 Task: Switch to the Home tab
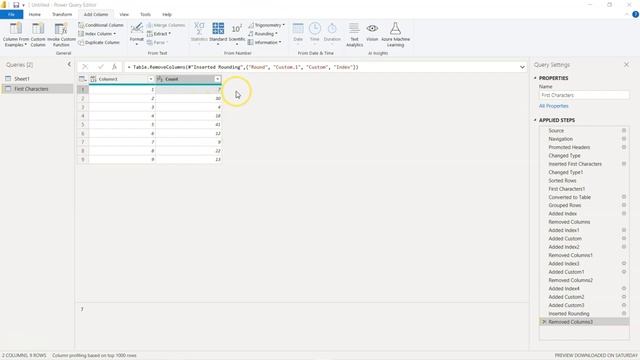coord(35,14)
